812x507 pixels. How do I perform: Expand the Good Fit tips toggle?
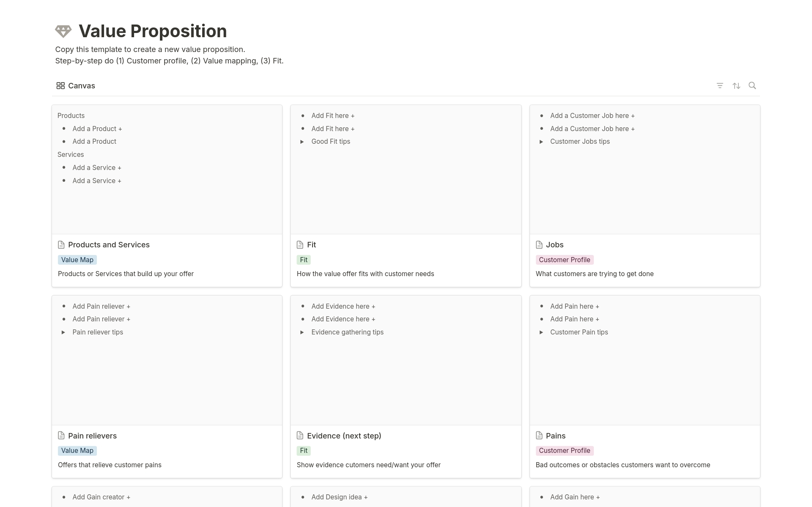302,142
